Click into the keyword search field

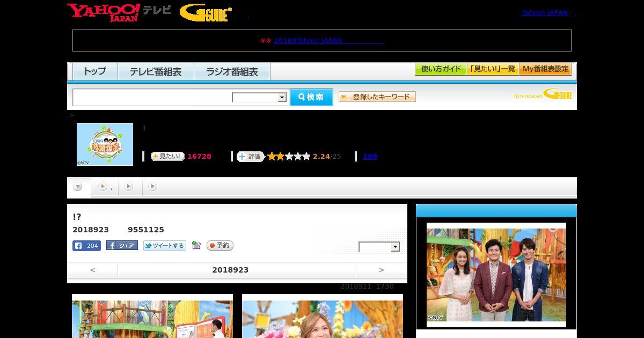[x=152, y=97]
